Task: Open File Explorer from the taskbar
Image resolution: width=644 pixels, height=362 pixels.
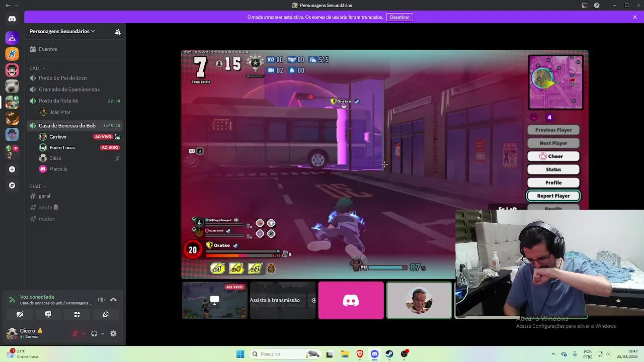Action: (345, 354)
